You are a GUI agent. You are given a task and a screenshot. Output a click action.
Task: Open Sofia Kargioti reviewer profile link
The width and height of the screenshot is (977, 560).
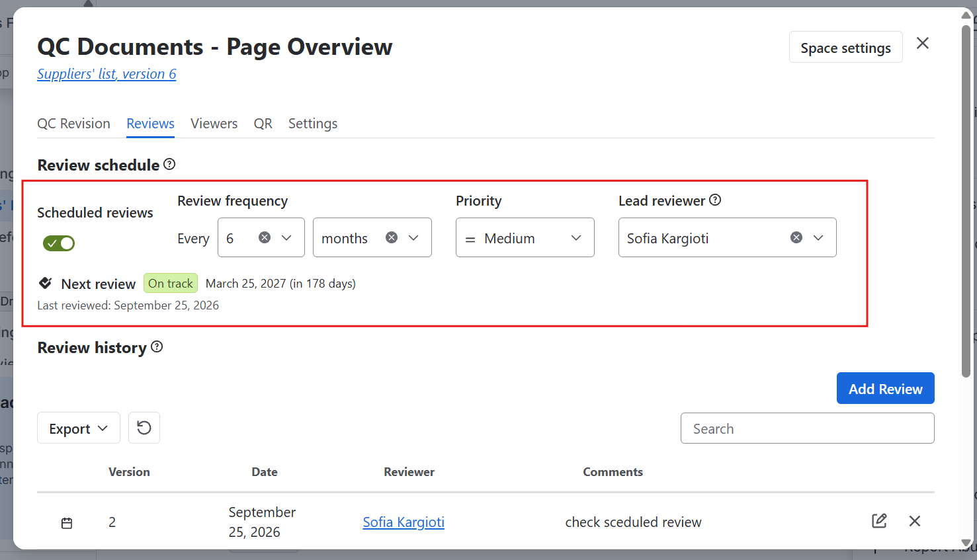[404, 522]
